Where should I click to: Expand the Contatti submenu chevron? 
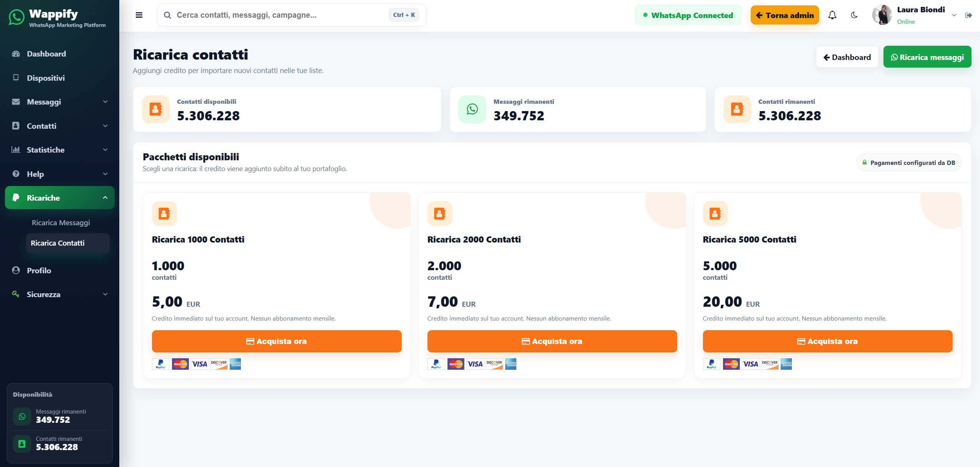point(105,126)
